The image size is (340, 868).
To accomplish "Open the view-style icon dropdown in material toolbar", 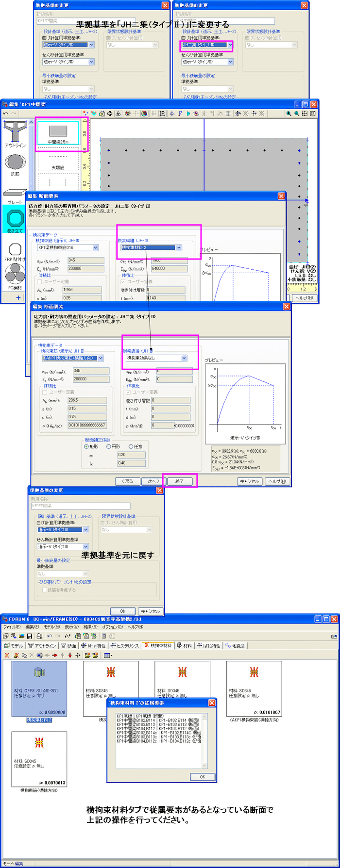I will pos(108,655).
